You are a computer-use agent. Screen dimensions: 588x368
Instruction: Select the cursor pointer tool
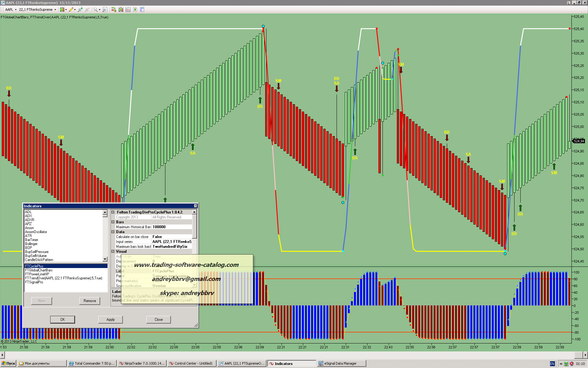tap(96, 10)
